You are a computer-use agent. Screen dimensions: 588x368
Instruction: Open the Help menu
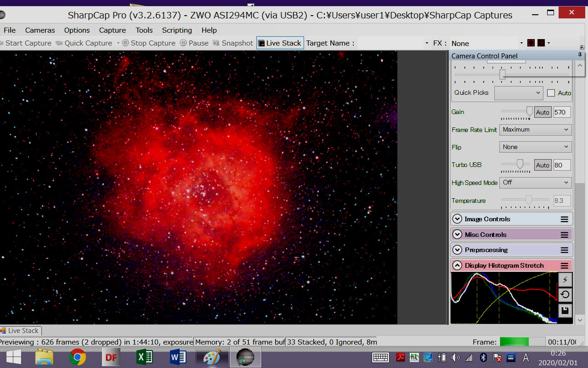click(x=209, y=30)
